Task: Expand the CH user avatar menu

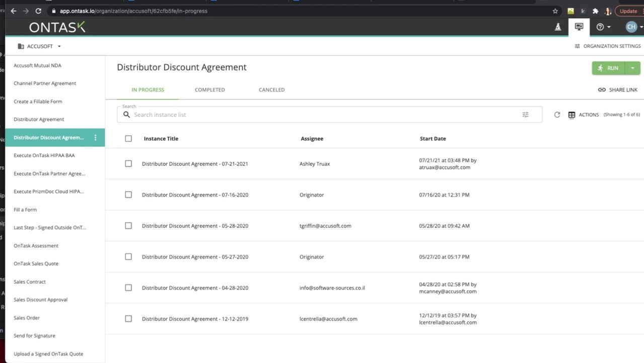Action: coord(632,27)
